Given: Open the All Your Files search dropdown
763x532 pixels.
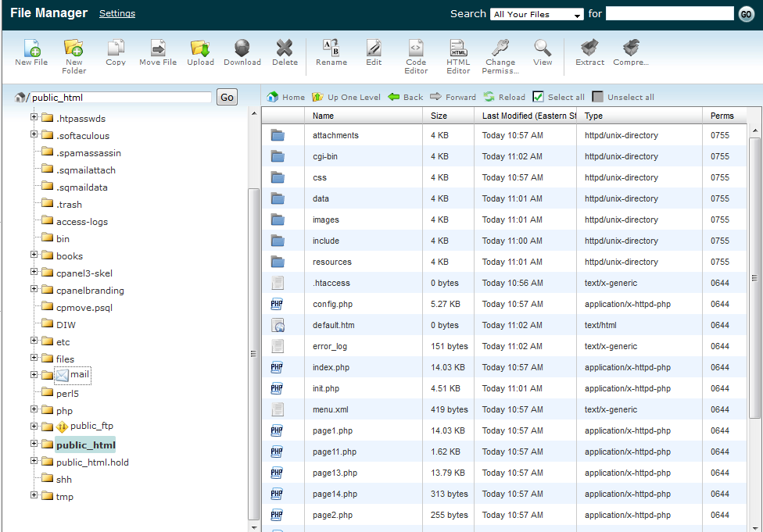Looking at the screenshot, I should point(537,14).
